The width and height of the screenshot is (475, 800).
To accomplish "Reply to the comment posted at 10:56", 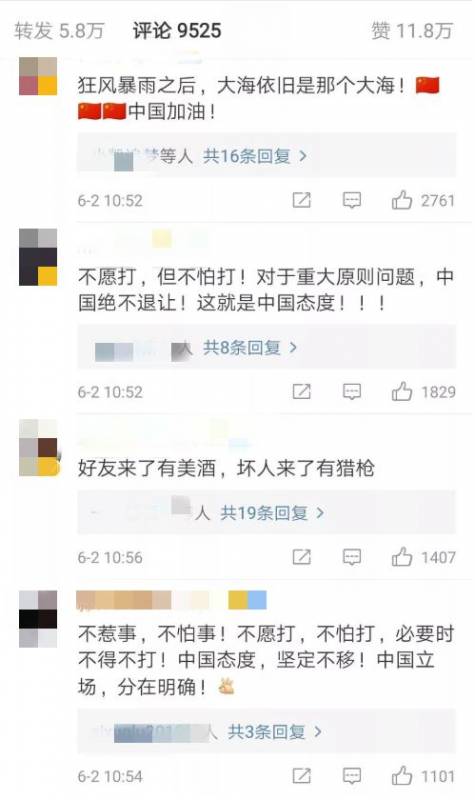I will [x=352, y=557].
